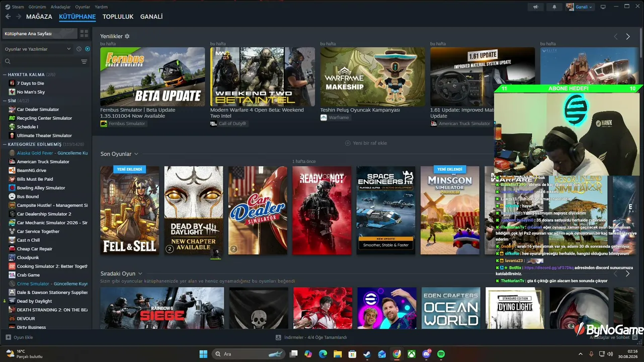Image resolution: width=644 pixels, height=362 pixels.
Task: Open the Space Engineers game cover
Action: (x=386, y=210)
